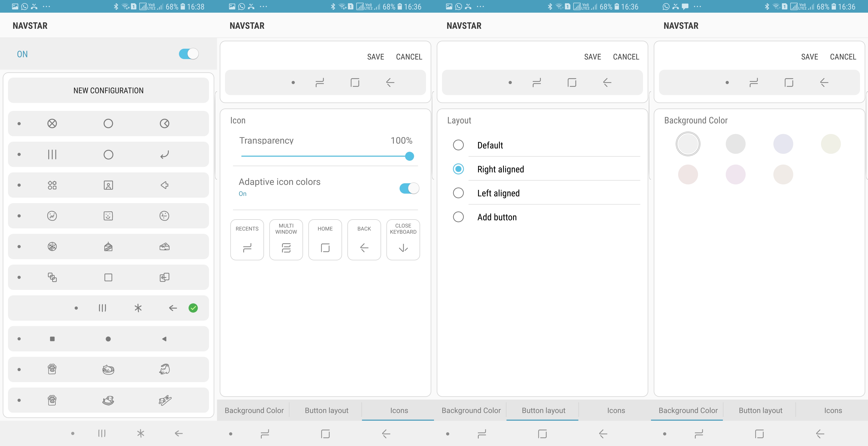The width and height of the screenshot is (868, 446).
Task: Tap NEW CONFIGURATION
Action: [x=108, y=90]
